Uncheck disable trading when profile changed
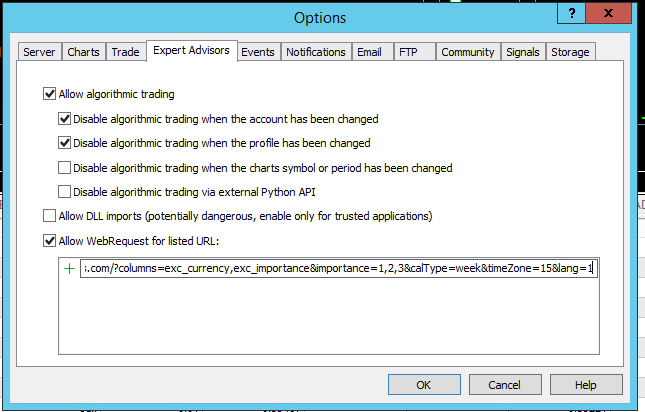This screenshot has height=412, width=645. pyautogui.click(x=65, y=143)
